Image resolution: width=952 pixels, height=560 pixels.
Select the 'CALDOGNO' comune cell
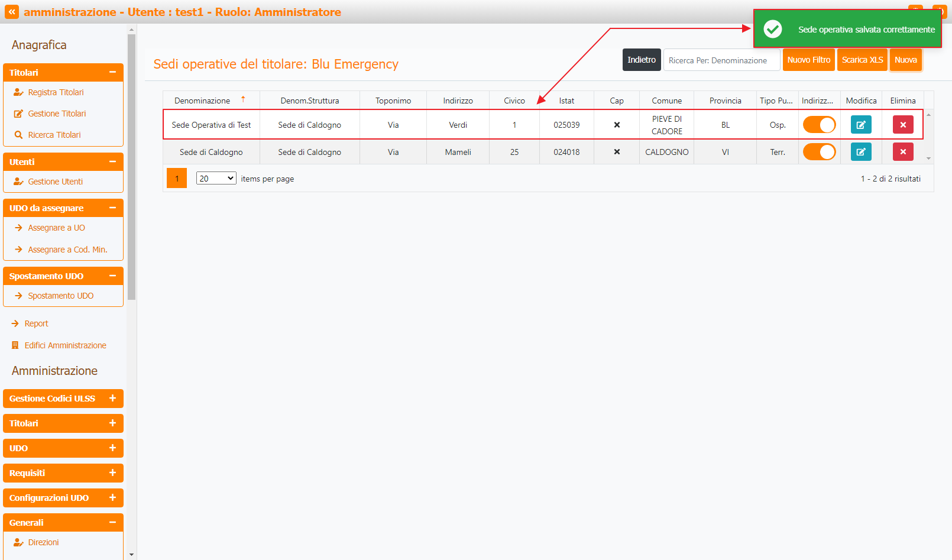[x=667, y=152]
